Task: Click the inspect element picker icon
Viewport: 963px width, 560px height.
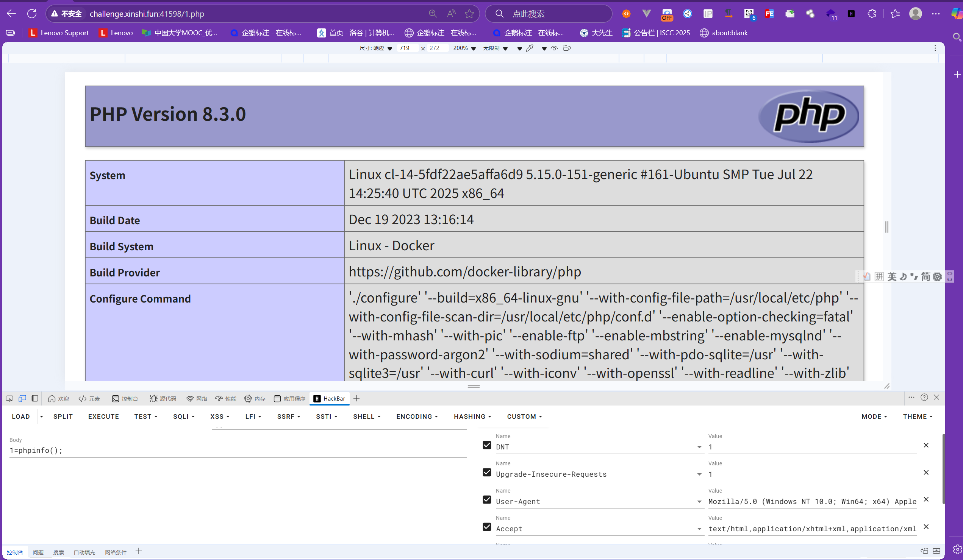Action: pos(9,398)
